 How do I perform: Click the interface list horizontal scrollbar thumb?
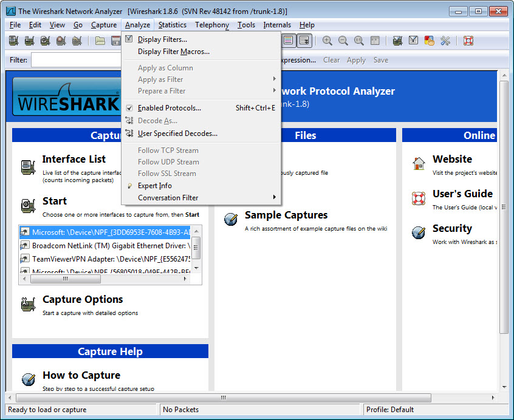(66, 279)
